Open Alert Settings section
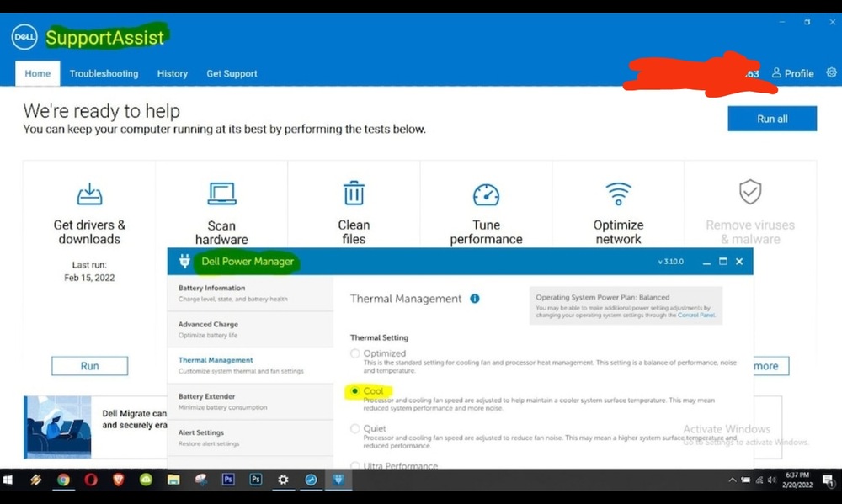The width and height of the screenshot is (842, 504). (x=250, y=438)
